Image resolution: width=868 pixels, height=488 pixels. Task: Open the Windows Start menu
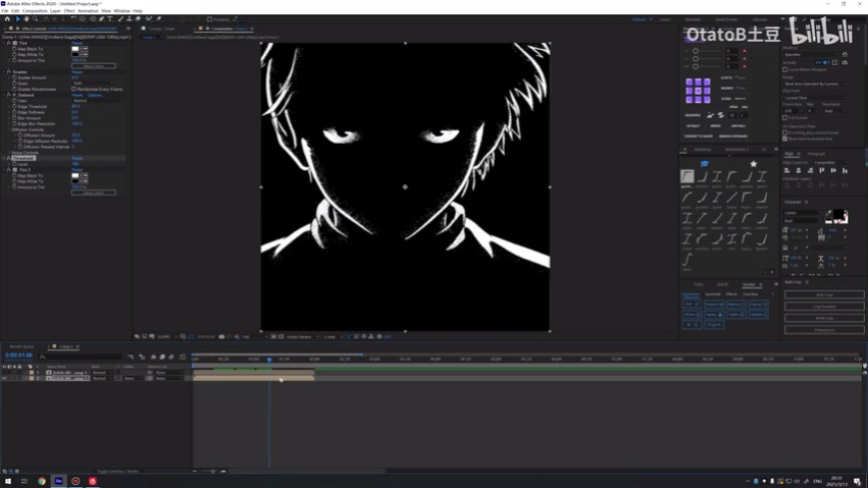pos(8,481)
